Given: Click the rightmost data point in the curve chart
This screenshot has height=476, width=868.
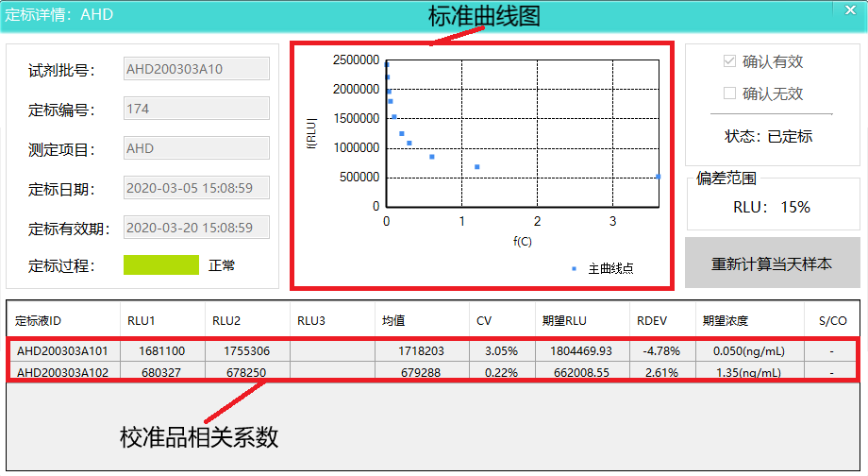Looking at the screenshot, I should [658, 177].
